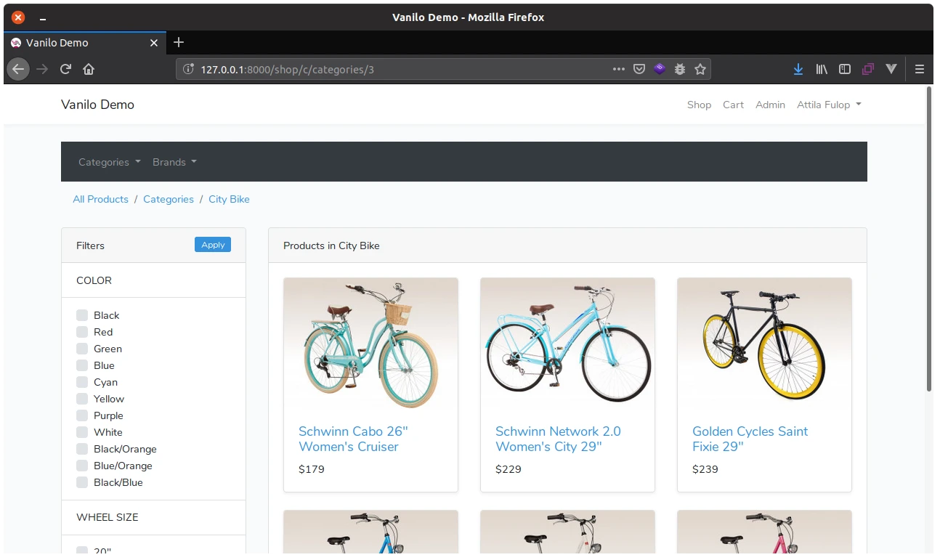Image resolution: width=940 pixels, height=560 pixels.
Task: Click the pink overlapping-squares extension icon
Action: pos(868,69)
